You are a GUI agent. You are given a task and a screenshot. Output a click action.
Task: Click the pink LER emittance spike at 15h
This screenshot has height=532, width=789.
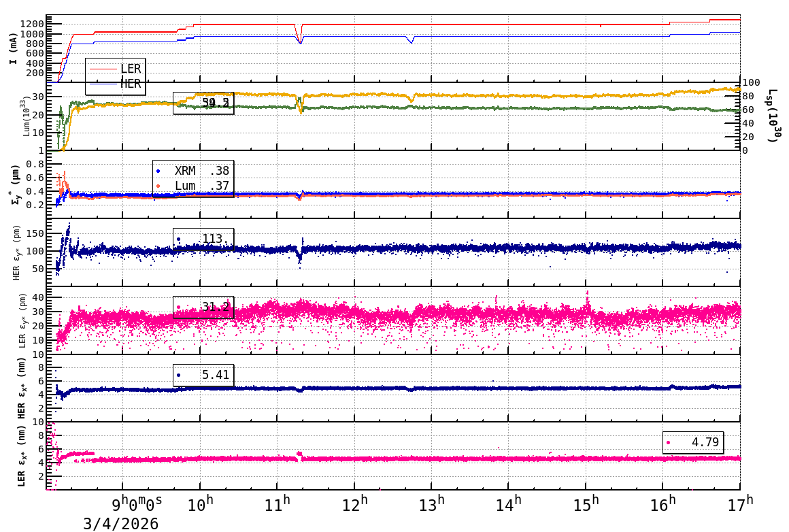tap(587, 295)
